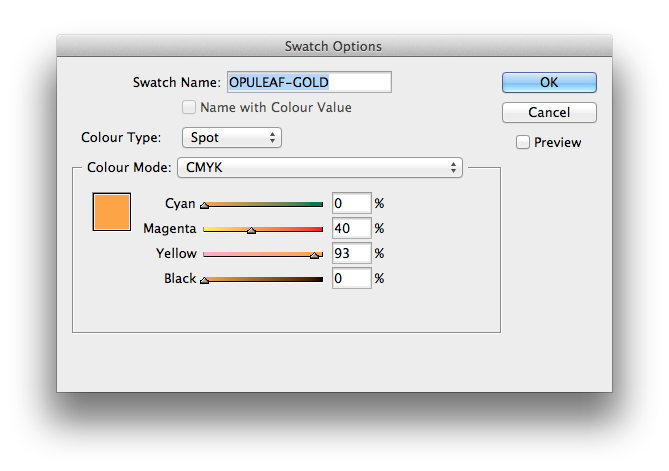Viewport: 669px width, 471px height.
Task: Click the OK button
Action: click(x=549, y=82)
